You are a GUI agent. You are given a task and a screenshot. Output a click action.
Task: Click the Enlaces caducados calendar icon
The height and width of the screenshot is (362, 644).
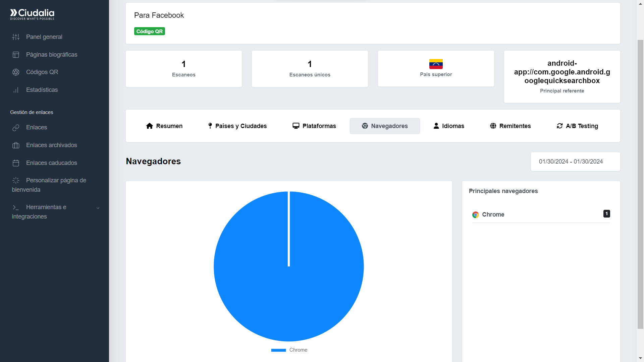tap(16, 163)
